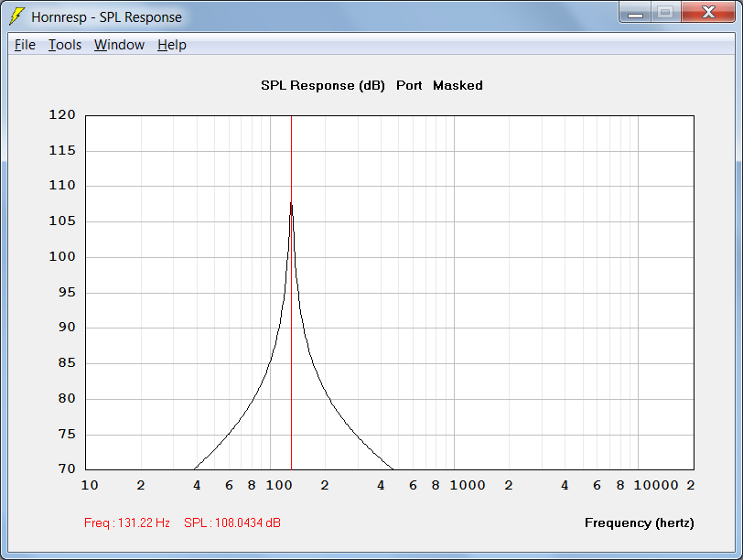Open the Window menu
Viewport: 743px width, 560px height.
coord(119,45)
